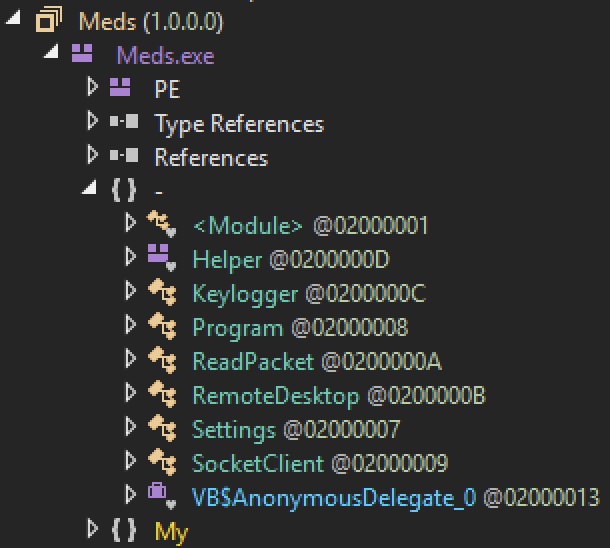Click the VB$AnonymousDelegate_0 delegate icon

pos(159,496)
